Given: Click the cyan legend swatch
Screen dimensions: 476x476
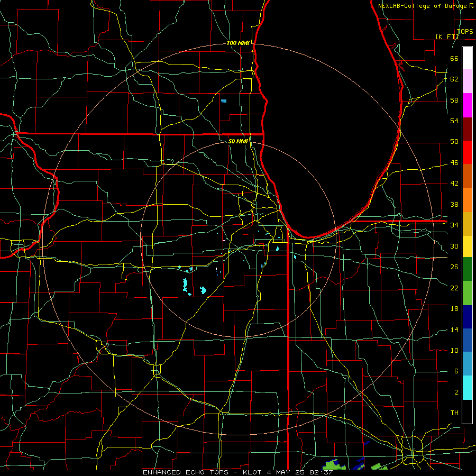Looking at the screenshot, I should (x=467, y=388).
